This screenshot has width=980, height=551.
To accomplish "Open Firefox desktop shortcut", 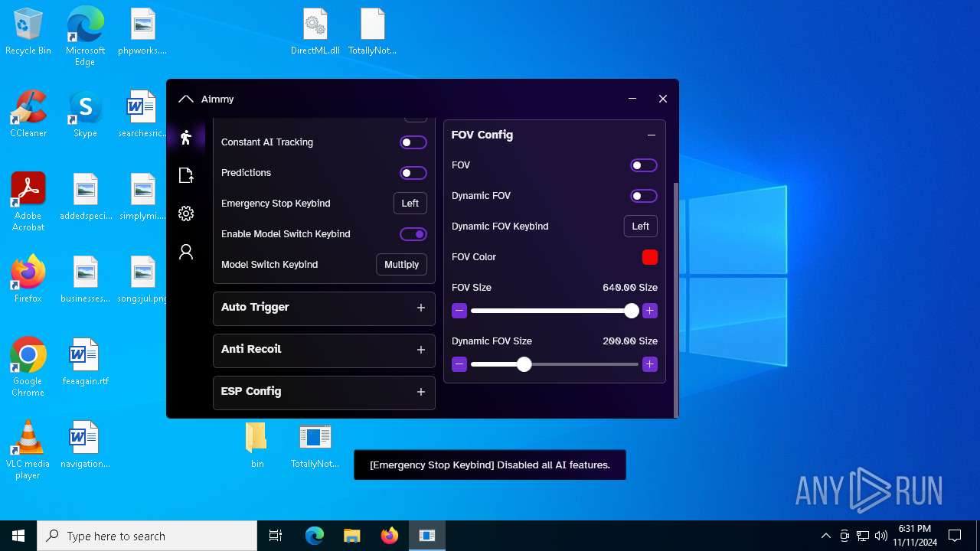I will click(28, 279).
